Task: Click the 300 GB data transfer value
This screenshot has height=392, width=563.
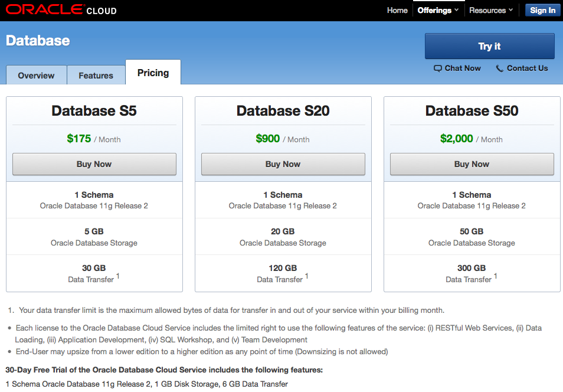Action: pyautogui.click(x=472, y=268)
